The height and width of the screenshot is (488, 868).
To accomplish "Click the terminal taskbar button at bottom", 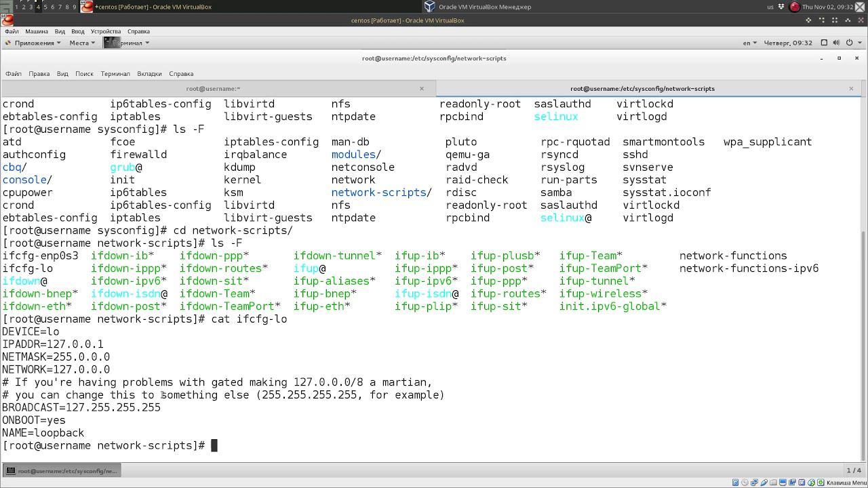I will coord(62,470).
